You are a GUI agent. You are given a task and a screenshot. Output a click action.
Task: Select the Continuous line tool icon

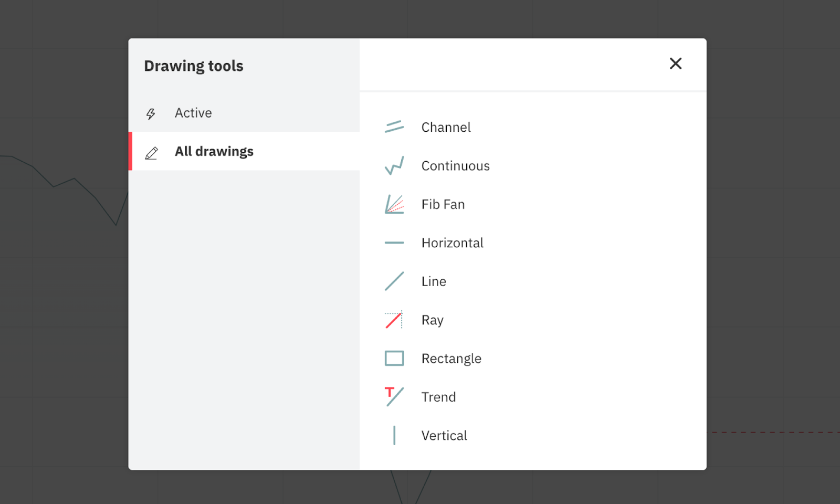tap(394, 165)
